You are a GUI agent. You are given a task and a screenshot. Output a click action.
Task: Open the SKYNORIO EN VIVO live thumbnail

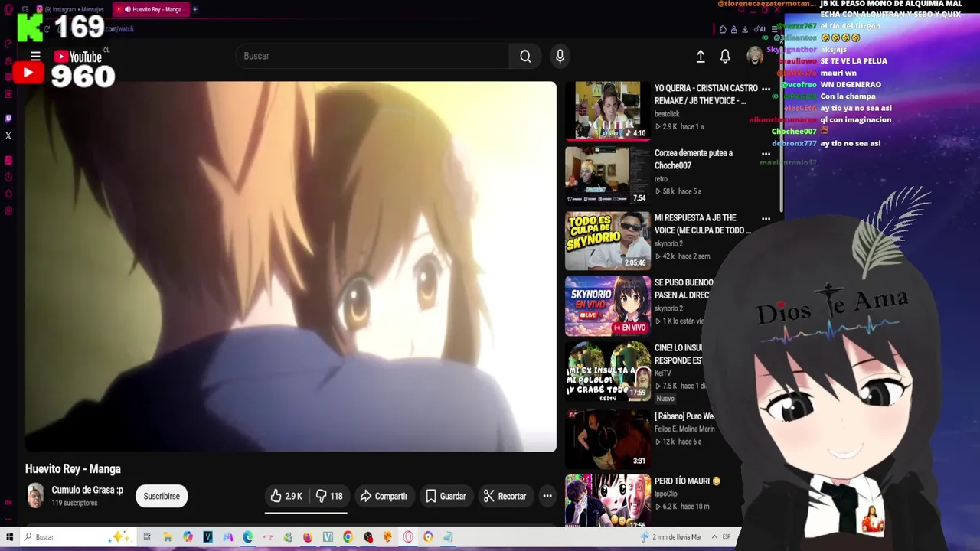tap(608, 305)
